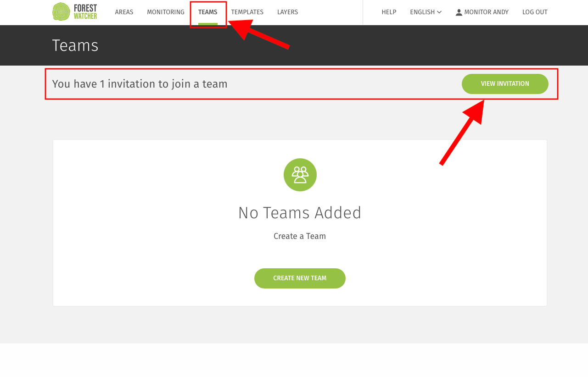Select the Teams tab
Viewport: 588px width, 377px height.
pyautogui.click(x=208, y=12)
